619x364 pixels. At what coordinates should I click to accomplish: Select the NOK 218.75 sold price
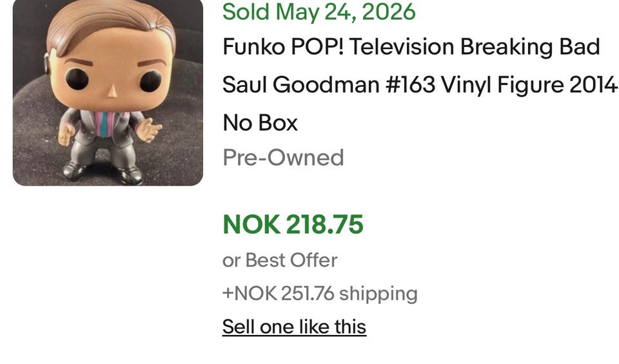coord(293,224)
